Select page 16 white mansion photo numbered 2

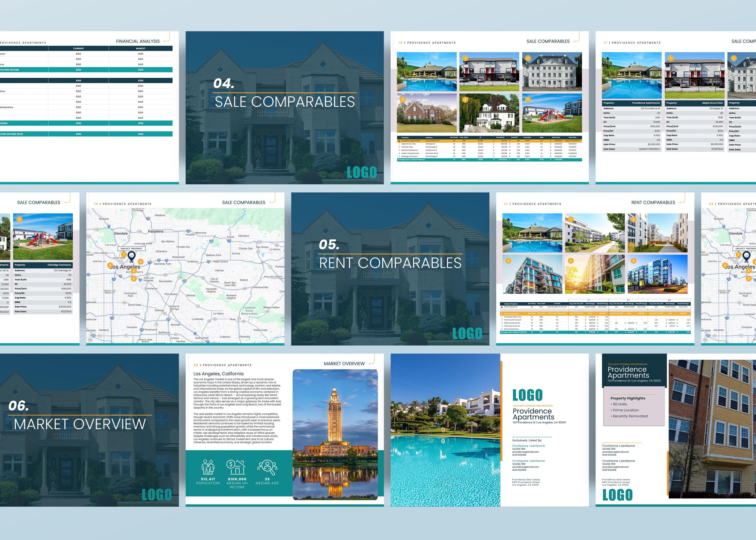(552, 72)
